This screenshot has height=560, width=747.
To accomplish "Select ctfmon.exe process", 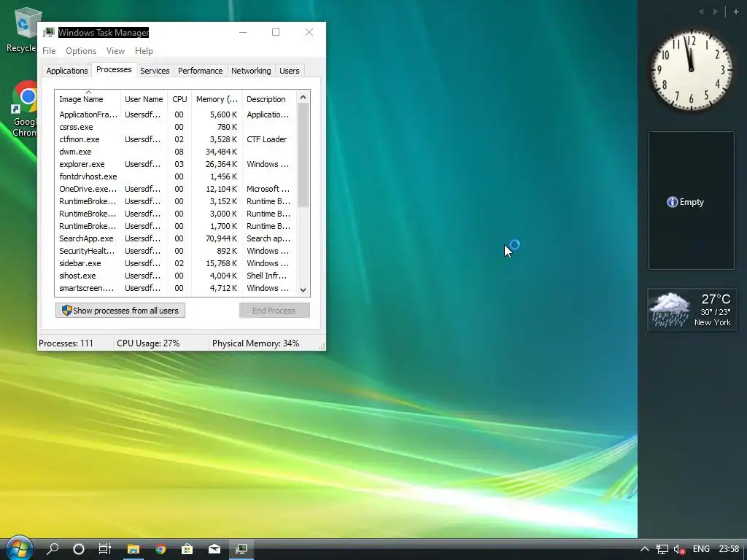I will tap(175, 139).
